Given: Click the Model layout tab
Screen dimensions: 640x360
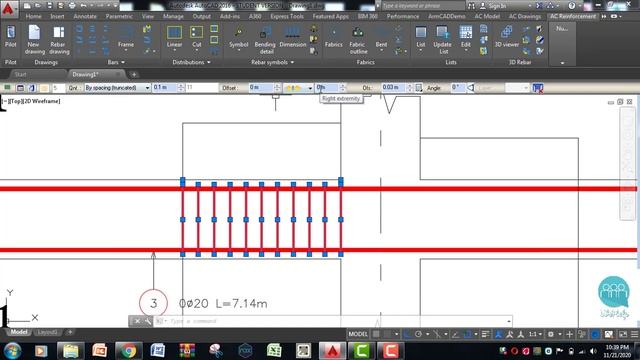Looking at the screenshot, I should coord(19,332).
